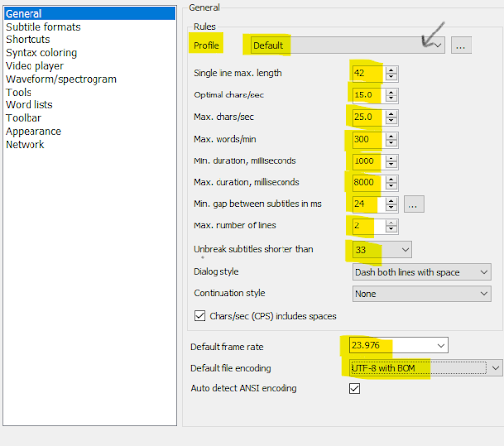
Task: Increase Max. chars/sec value
Action: pyautogui.click(x=391, y=114)
